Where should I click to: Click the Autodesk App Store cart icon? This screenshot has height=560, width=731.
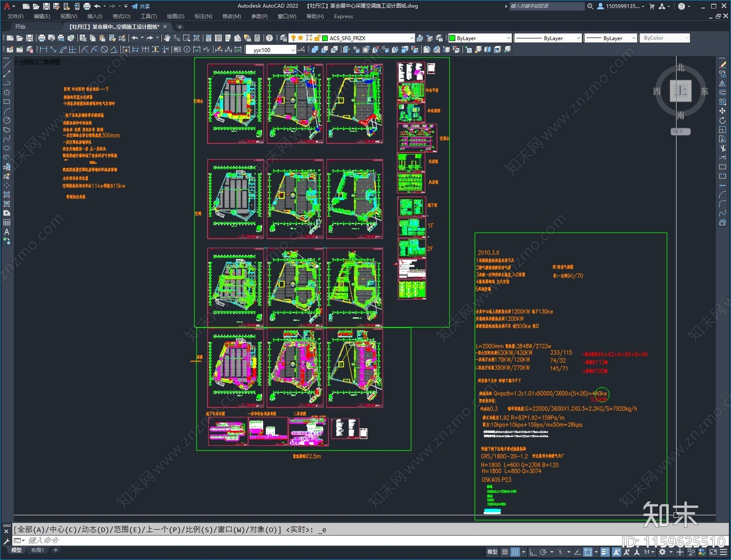[x=652, y=6]
